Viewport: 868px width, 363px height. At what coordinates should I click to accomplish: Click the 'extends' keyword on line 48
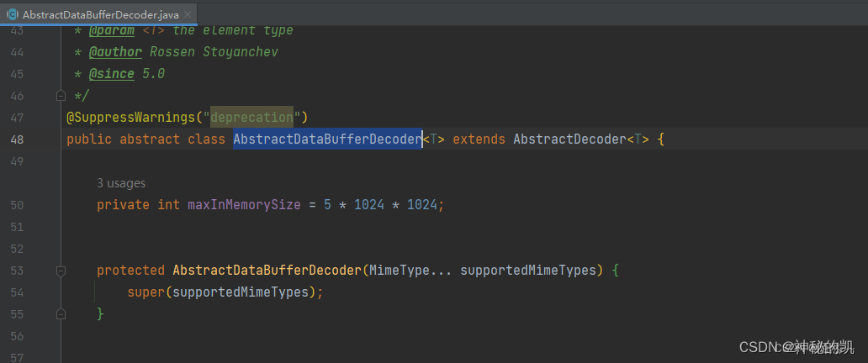[479, 139]
